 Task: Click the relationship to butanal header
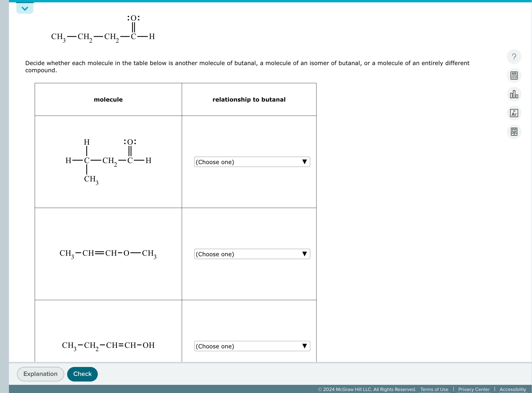tap(249, 100)
